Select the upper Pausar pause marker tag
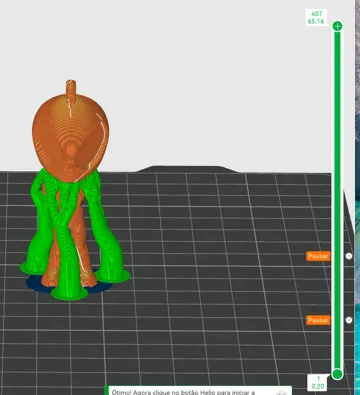 pos(318,256)
